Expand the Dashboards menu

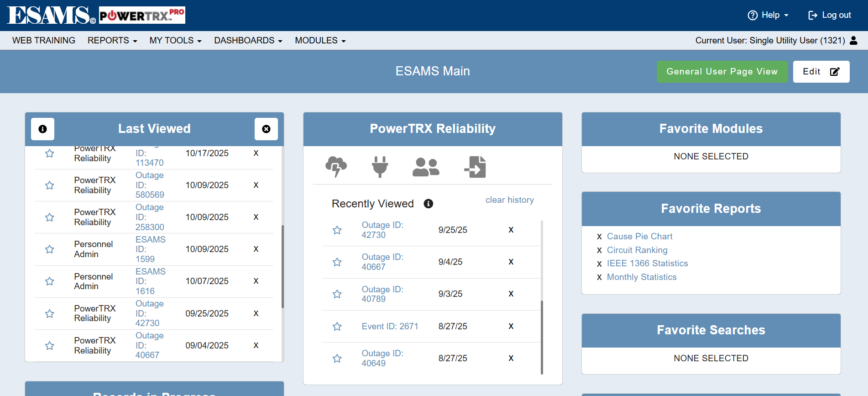coord(248,41)
